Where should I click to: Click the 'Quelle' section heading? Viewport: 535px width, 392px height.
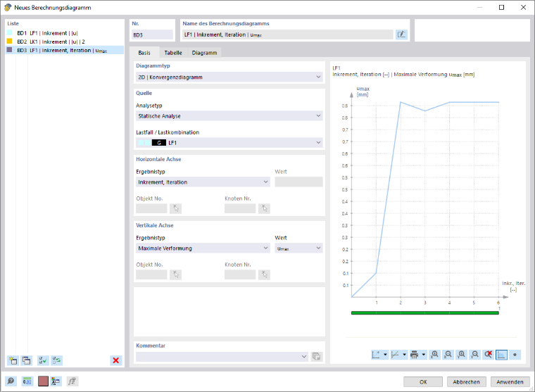pyautogui.click(x=144, y=93)
